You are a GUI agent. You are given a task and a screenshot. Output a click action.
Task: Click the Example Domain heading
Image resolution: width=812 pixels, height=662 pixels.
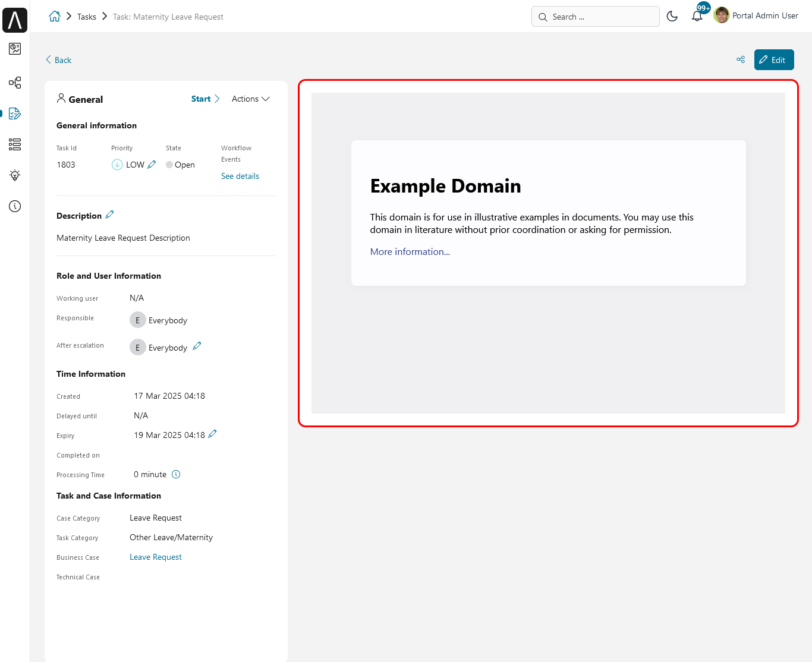(445, 186)
